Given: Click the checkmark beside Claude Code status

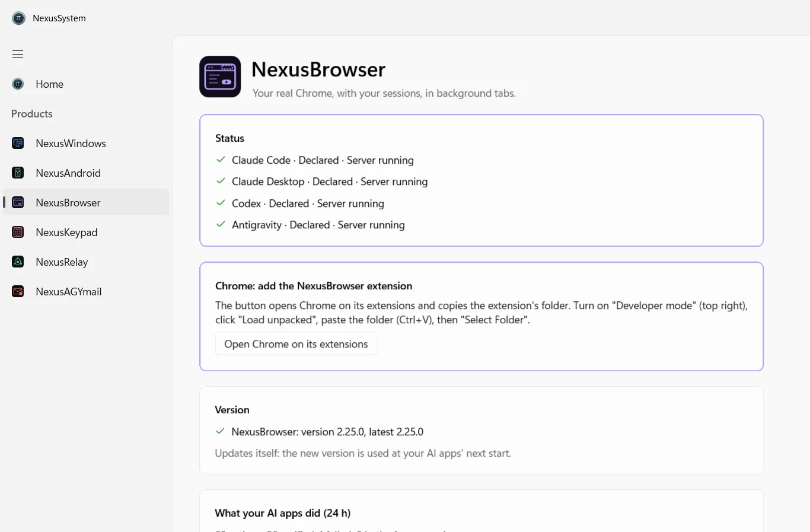Looking at the screenshot, I should click(x=221, y=160).
